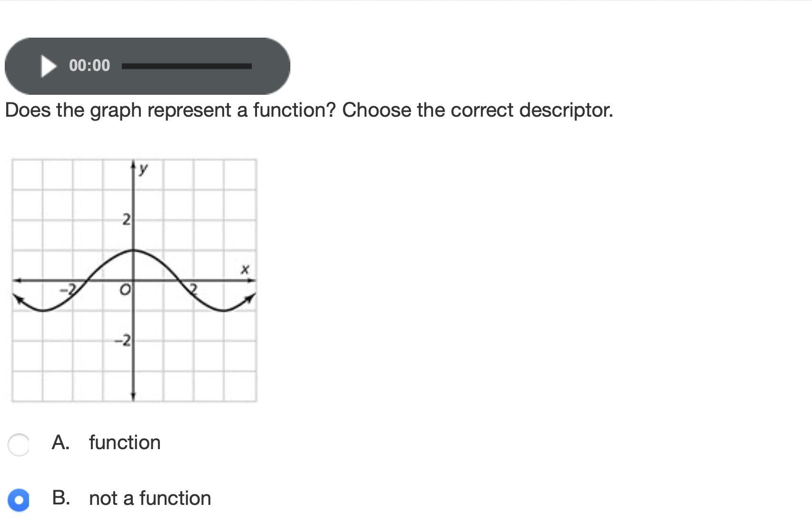Viewport: 812px width, 523px height.
Task: Click the -2 label on the y-axis
Action: [123, 341]
